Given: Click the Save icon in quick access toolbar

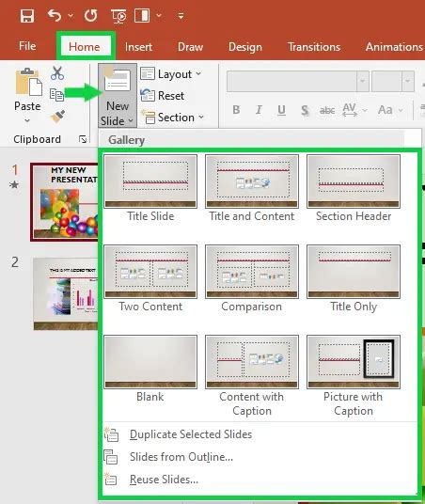Looking at the screenshot, I should (x=27, y=15).
